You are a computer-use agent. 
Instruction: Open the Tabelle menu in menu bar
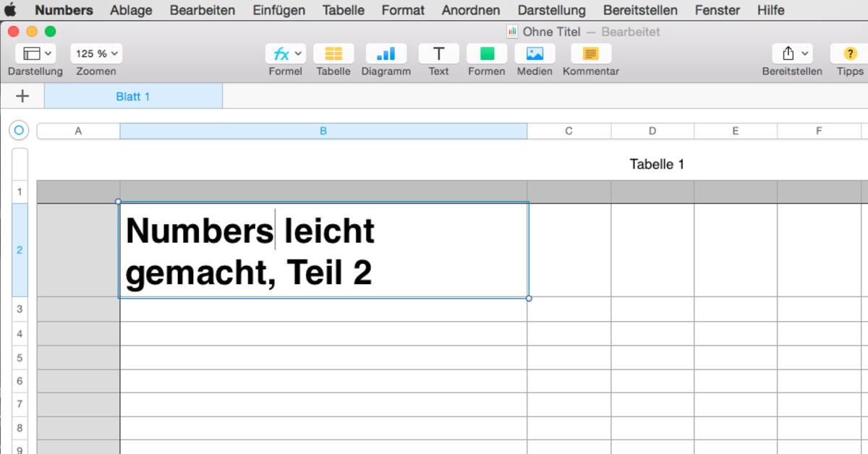point(344,10)
